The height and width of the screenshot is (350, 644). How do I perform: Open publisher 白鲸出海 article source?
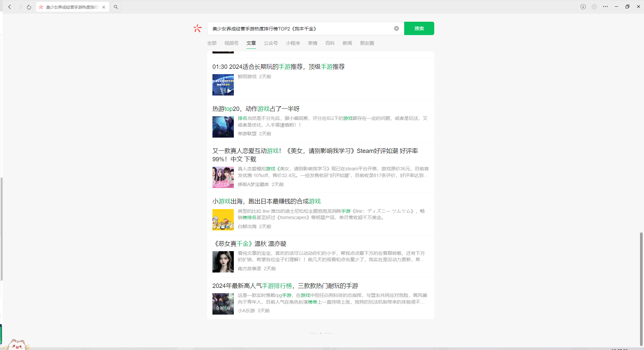tap(247, 226)
